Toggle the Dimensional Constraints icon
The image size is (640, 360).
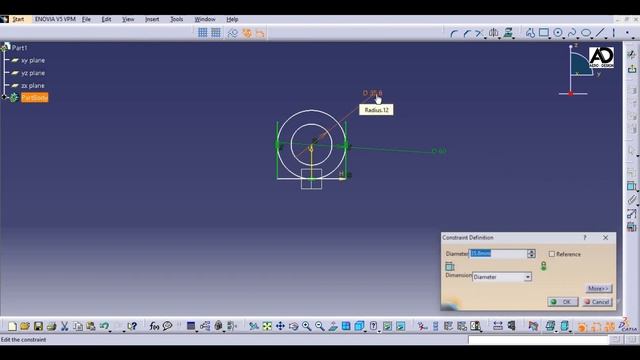260,33
